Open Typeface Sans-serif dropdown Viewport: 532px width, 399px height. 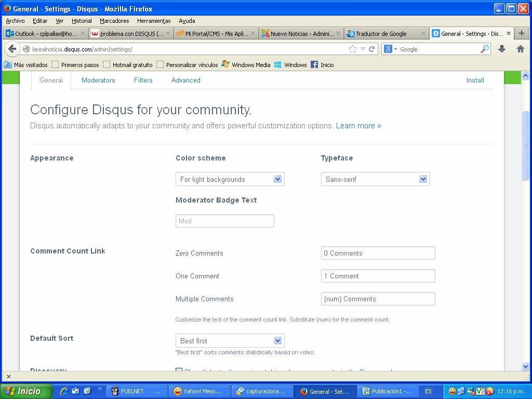(x=375, y=179)
